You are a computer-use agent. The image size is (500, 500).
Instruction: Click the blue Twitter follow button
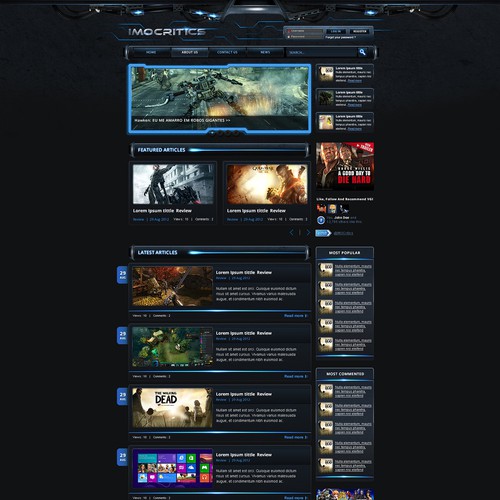pyautogui.click(x=323, y=233)
